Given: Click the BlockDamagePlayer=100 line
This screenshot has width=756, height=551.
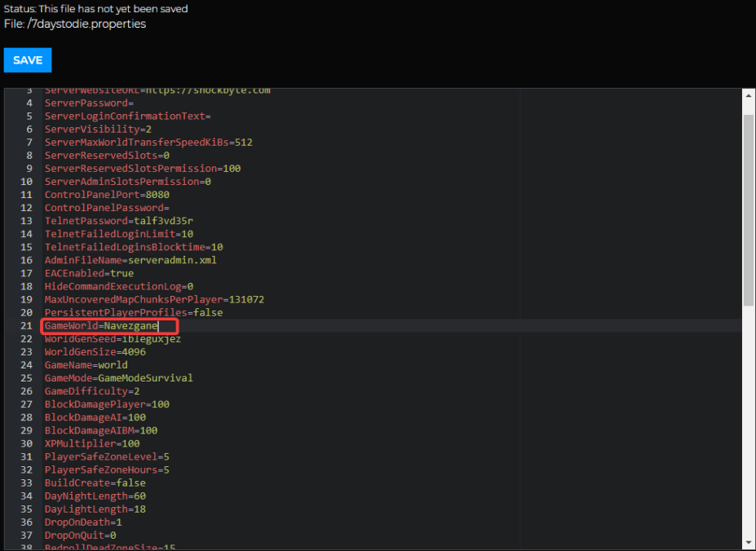Looking at the screenshot, I should 107,404.
